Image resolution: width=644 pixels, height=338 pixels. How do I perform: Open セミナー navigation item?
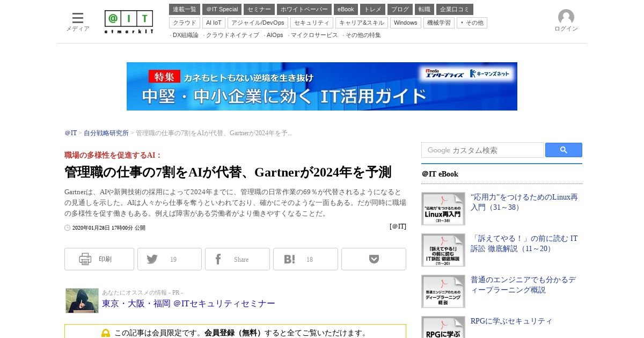(259, 10)
